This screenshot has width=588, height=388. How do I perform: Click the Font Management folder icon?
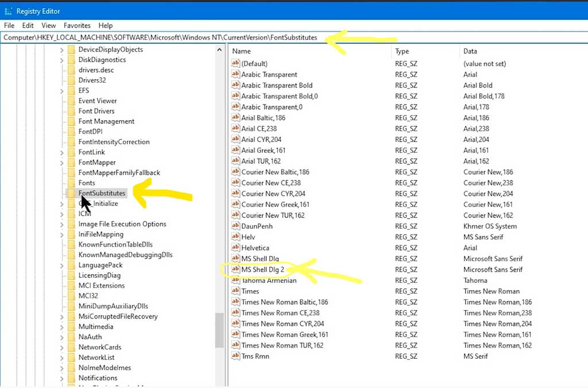click(x=71, y=122)
